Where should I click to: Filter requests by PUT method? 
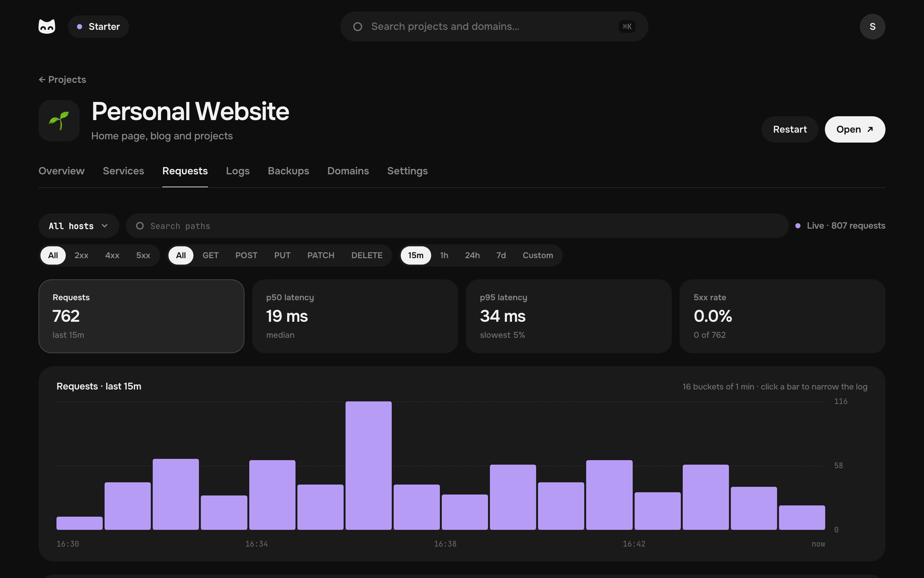click(x=282, y=255)
